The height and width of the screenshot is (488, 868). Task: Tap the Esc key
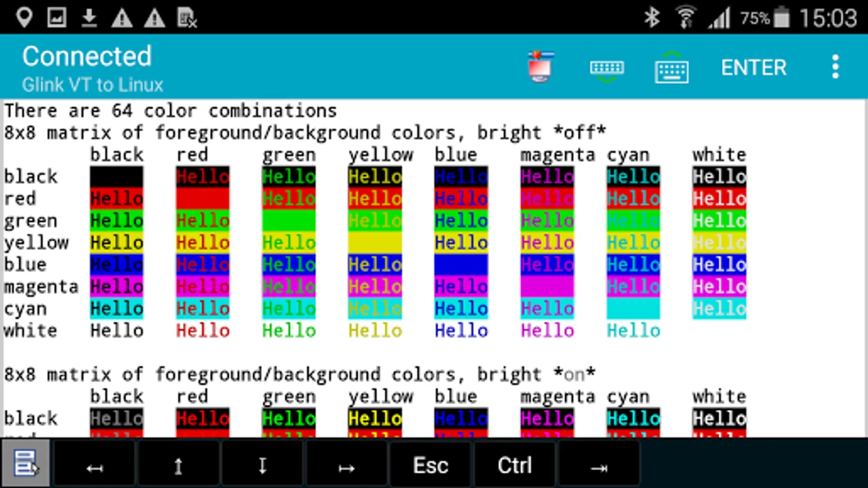point(431,465)
